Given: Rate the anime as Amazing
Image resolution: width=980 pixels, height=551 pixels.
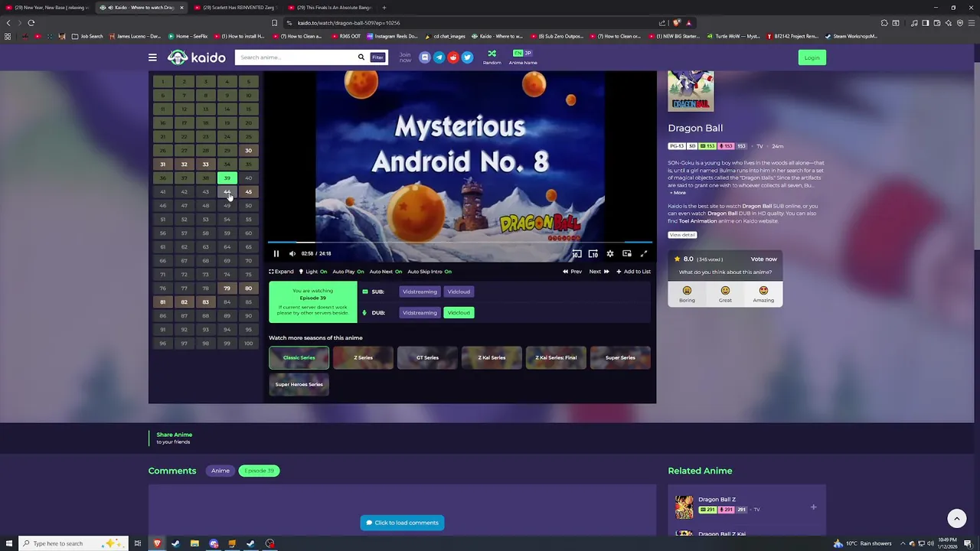Looking at the screenshot, I should click(x=763, y=294).
